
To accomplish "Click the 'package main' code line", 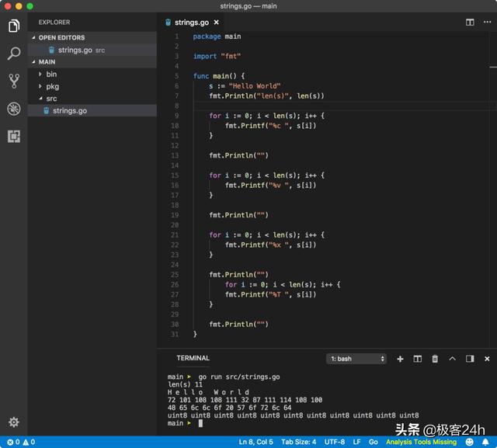I will tap(217, 36).
